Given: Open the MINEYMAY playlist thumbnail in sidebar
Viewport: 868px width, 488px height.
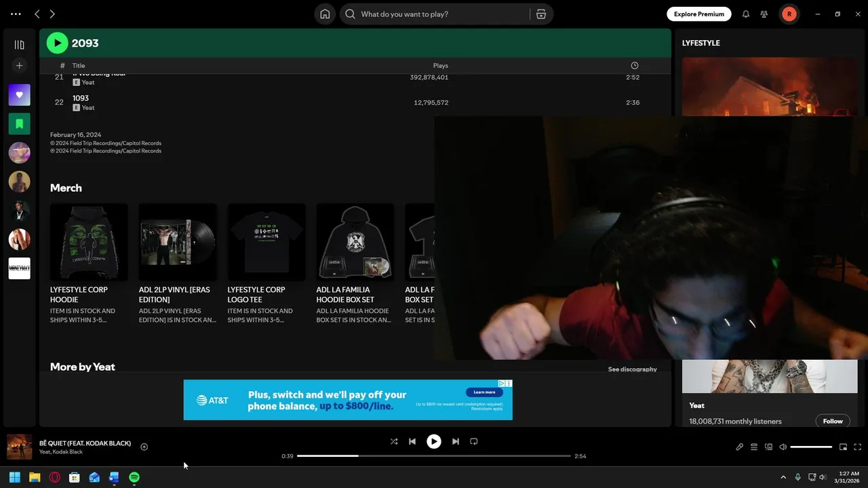Looking at the screenshot, I should [19, 268].
